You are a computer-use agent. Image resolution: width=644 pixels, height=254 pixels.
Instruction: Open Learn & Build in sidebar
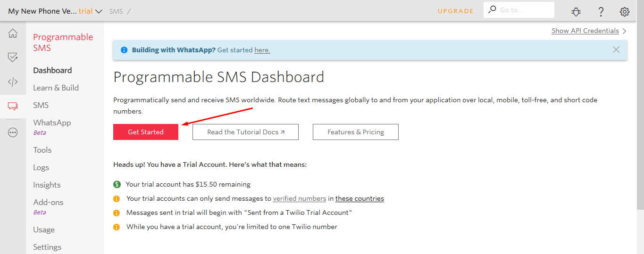coord(56,88)
